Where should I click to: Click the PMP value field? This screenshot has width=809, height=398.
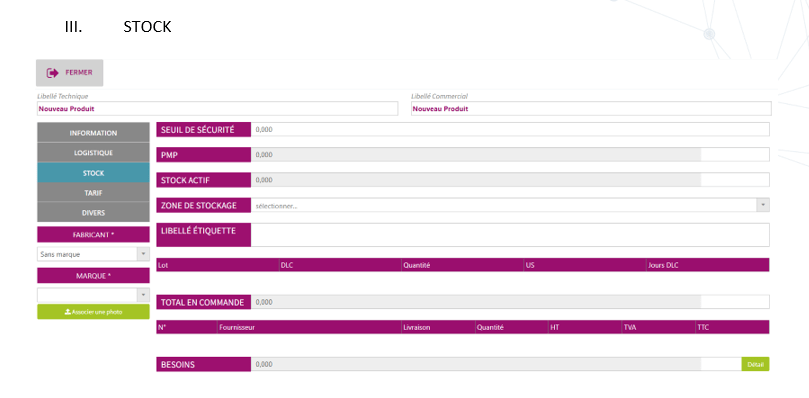(x=510, y=154)
